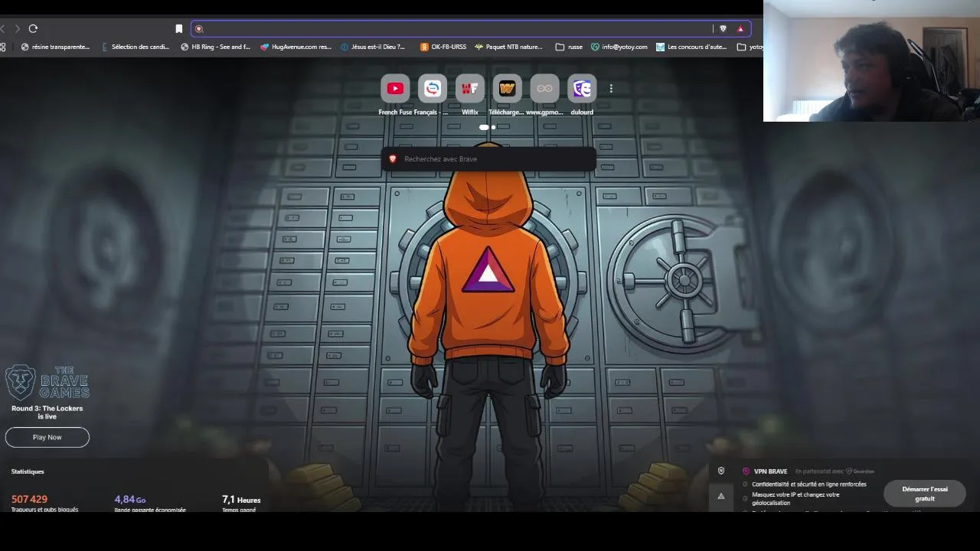Viewport: 980px width, 551px height.
Task: Click the Statistiques heading
Action: tap(28, 471)
